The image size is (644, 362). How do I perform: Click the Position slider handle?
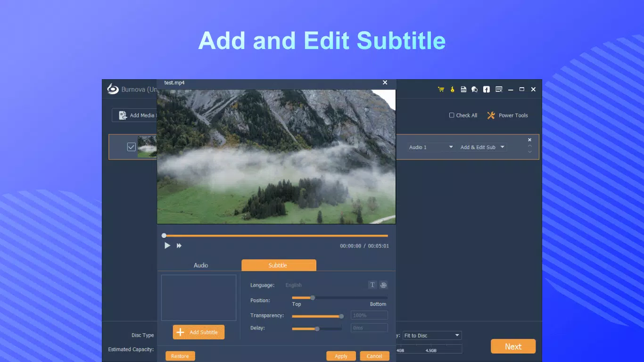tap(312, 297)
